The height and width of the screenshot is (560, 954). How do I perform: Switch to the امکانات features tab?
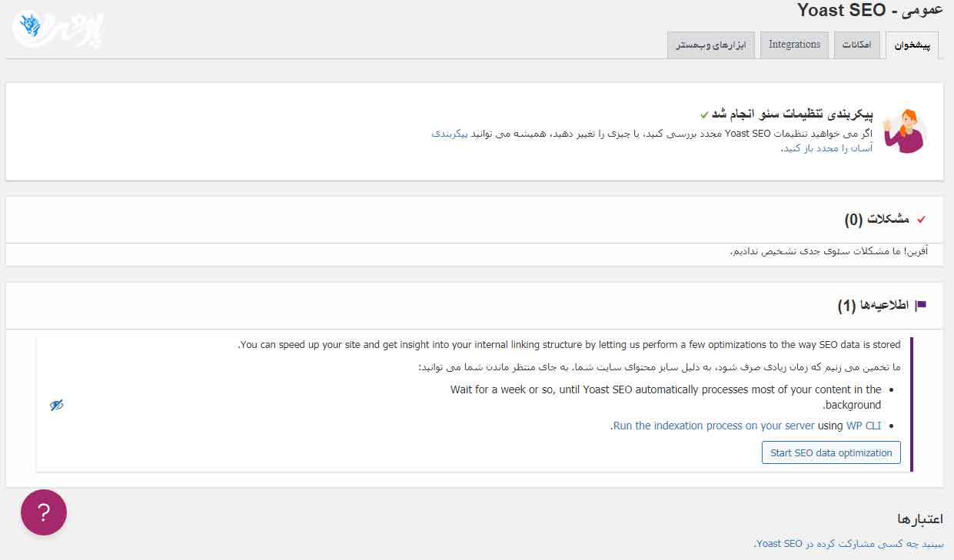coord(856,45)
